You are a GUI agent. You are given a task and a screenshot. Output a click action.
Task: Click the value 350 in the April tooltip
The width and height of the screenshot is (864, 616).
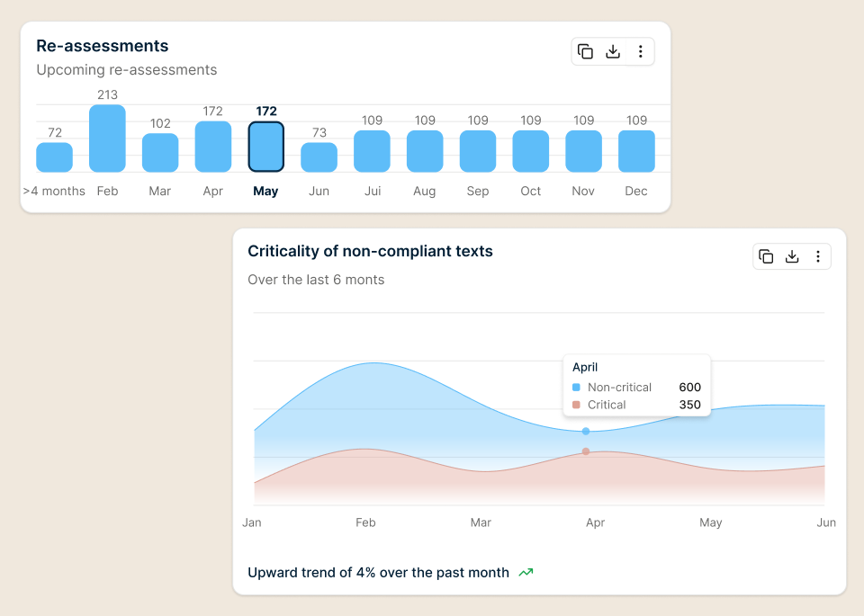[x=690, y=405]
